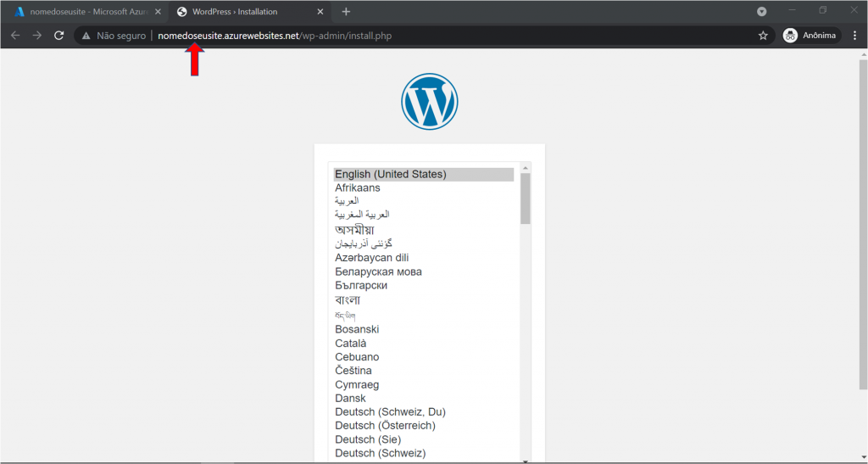Image resolution: width=868 pixels, height=464 pixels.
Task: Minimize the Chrome window
Action: [793, 10]
